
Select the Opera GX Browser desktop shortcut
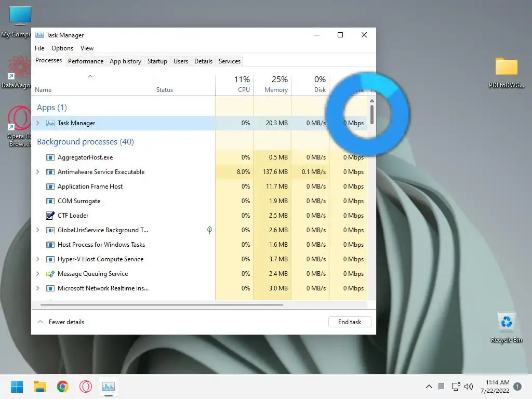19,126
